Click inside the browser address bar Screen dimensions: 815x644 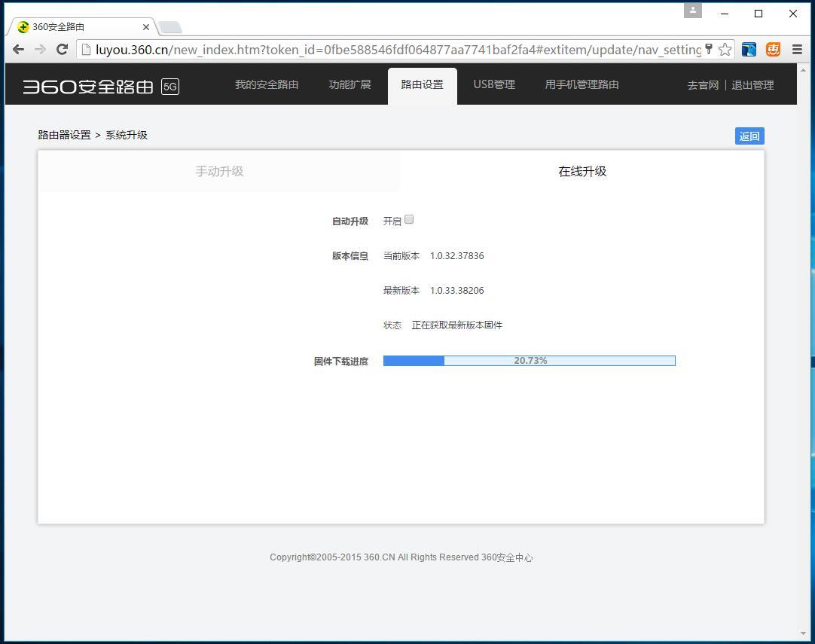(x=377, y=49)
